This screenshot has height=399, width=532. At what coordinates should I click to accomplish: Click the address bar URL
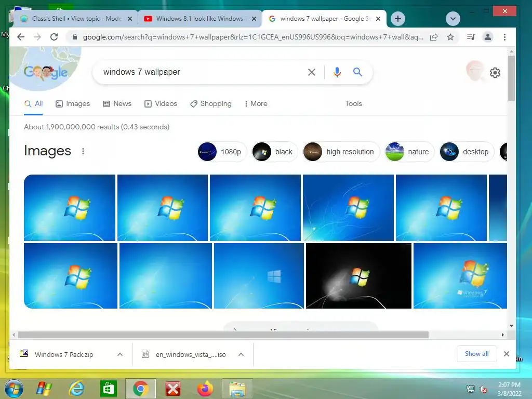(x=253, y=37)
